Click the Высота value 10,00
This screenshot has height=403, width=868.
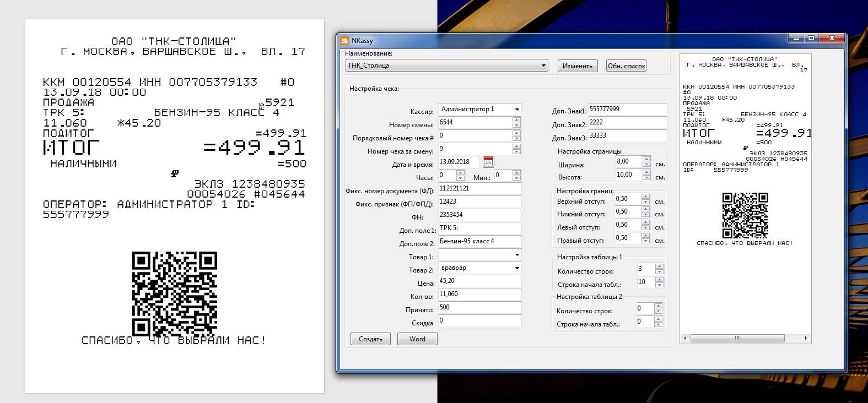624,175
